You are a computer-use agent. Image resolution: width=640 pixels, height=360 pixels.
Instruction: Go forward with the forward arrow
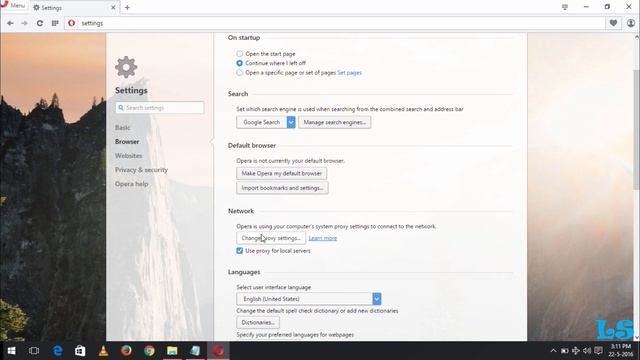pos(24,23)
